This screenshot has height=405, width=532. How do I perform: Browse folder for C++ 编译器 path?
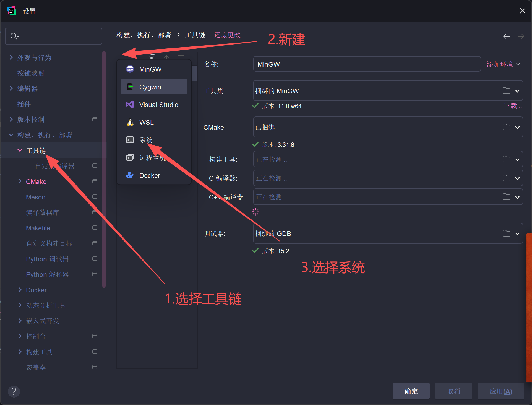click(x=507, y=197)
